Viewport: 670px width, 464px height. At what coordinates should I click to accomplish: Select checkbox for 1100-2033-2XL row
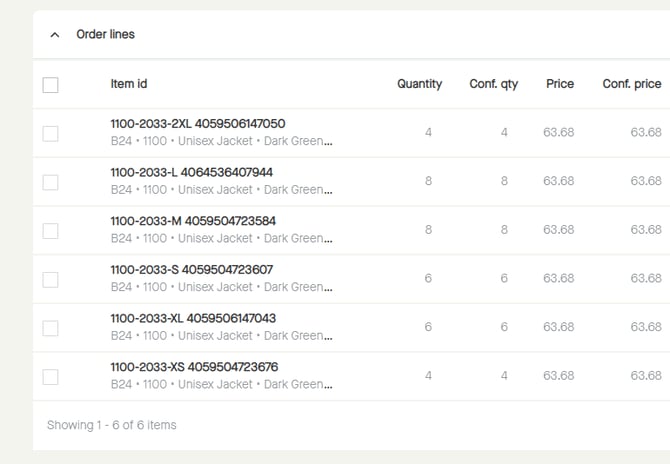click(x=51, y=133)
